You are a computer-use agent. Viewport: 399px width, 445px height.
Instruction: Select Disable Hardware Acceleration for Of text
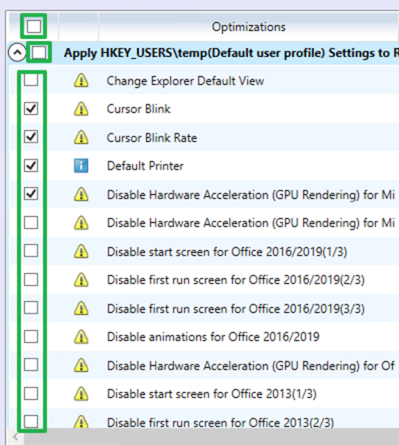click(251, 366)
